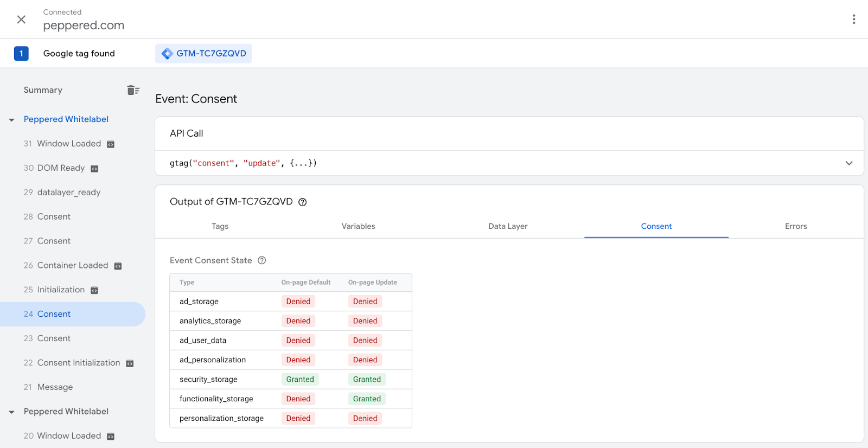
Task: Select event 30 DOM Ready
Action: click(54, 168)
